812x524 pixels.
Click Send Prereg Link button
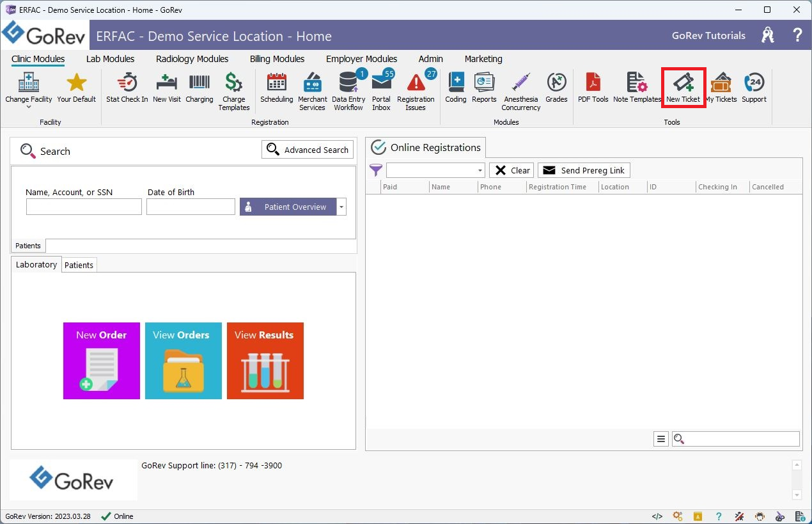pyautogui.click(x=584, y=170)
